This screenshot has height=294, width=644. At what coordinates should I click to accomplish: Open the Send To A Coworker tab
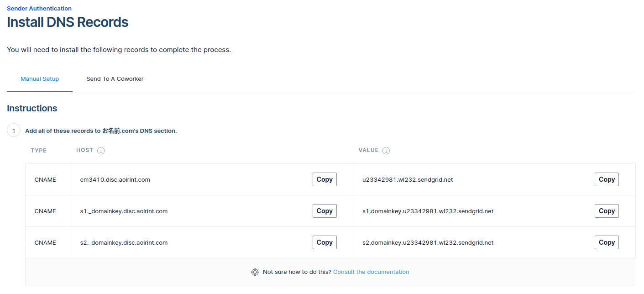pyautogui.click(x=115, y=79)
